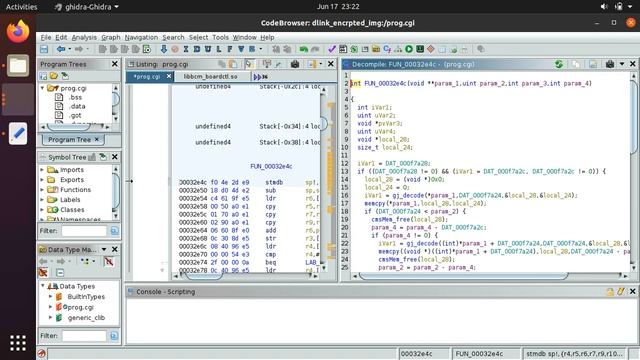640x360 pixels.
Task: Open the Graph menu
Action: pyautogui.click(x=111, y=37)
